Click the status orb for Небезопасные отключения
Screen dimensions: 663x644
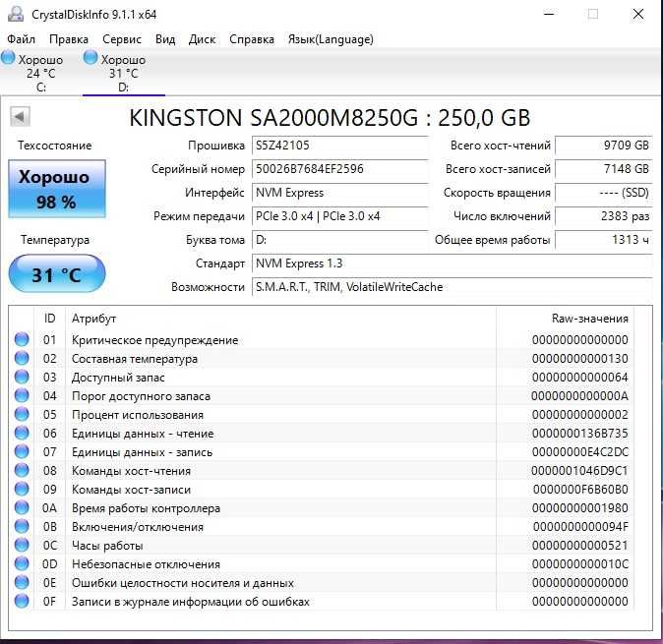click(x=22, y=564)
